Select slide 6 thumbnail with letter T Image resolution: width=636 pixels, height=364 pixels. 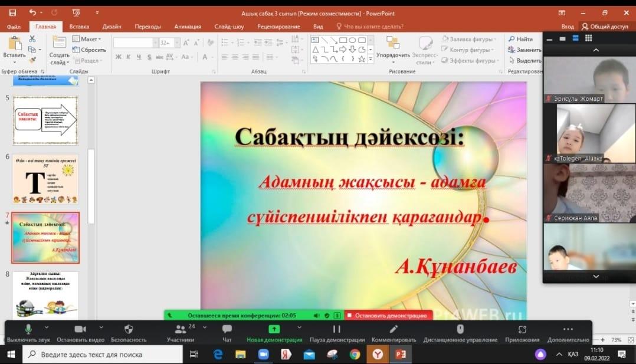[45, 179]
